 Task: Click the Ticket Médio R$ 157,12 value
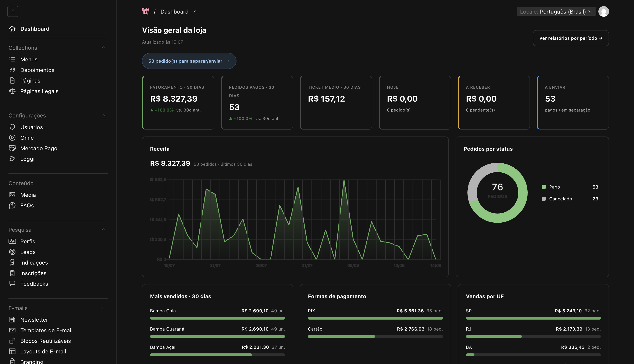[x=326, y=99]
